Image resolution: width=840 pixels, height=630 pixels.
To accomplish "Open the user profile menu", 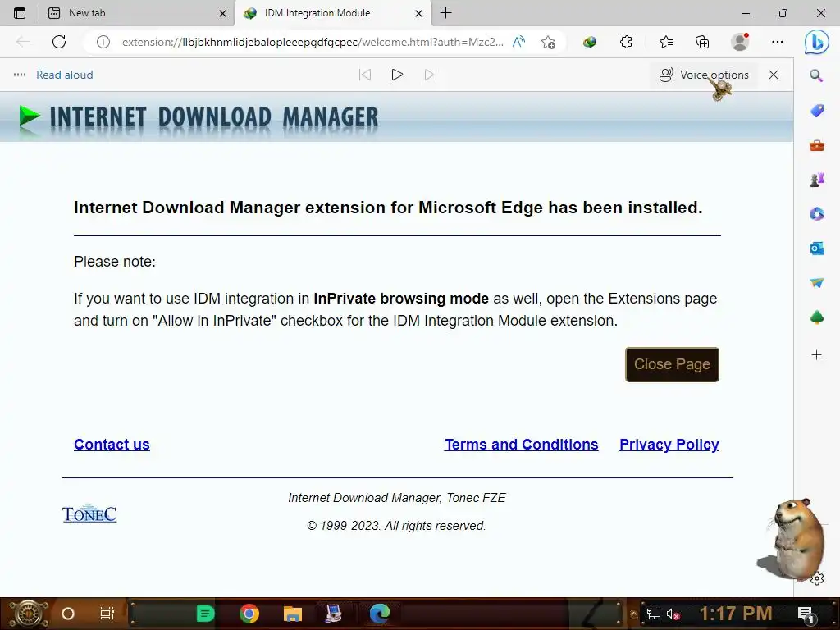I will tap(740, 42).
